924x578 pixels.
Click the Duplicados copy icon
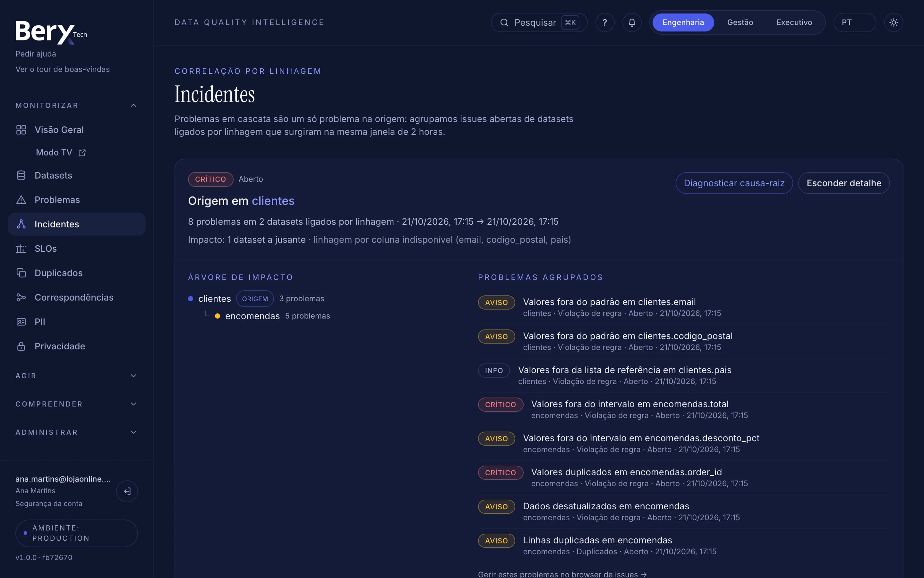[x=21, y=273]
